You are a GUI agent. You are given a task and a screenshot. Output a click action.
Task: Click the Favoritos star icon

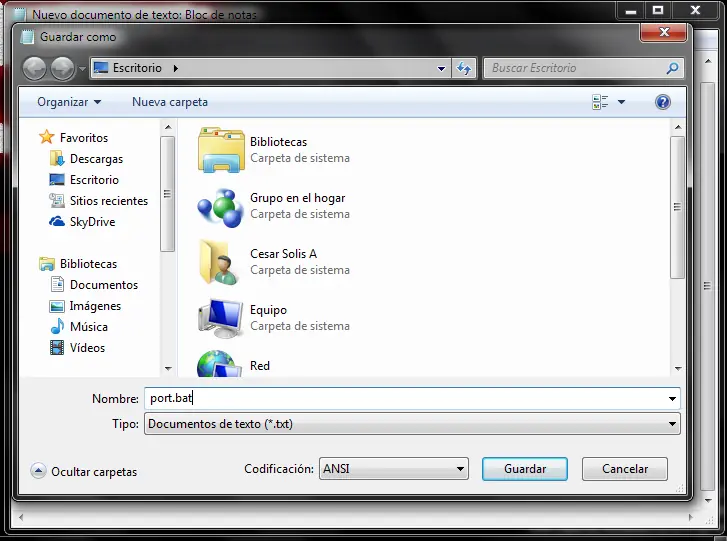pyautogui.click(x=47, y=137)
